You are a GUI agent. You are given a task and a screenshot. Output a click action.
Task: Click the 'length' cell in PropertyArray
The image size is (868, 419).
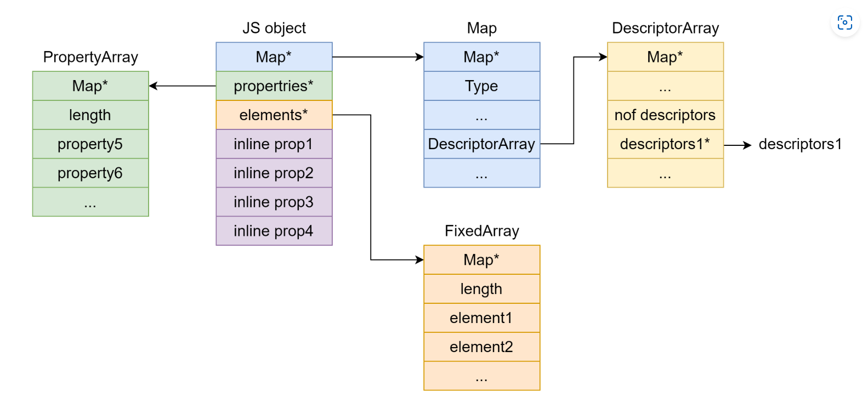(x=90, y=115)
